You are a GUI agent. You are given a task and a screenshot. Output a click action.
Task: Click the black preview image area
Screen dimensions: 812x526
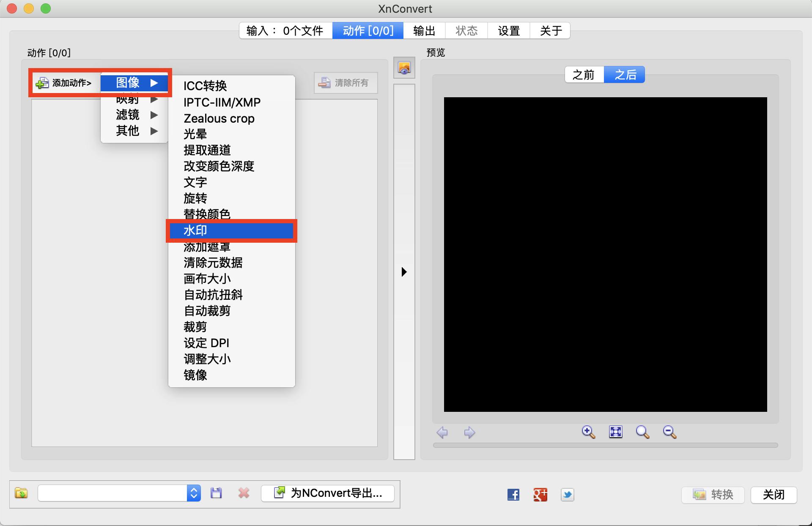(x=605, y=255)
